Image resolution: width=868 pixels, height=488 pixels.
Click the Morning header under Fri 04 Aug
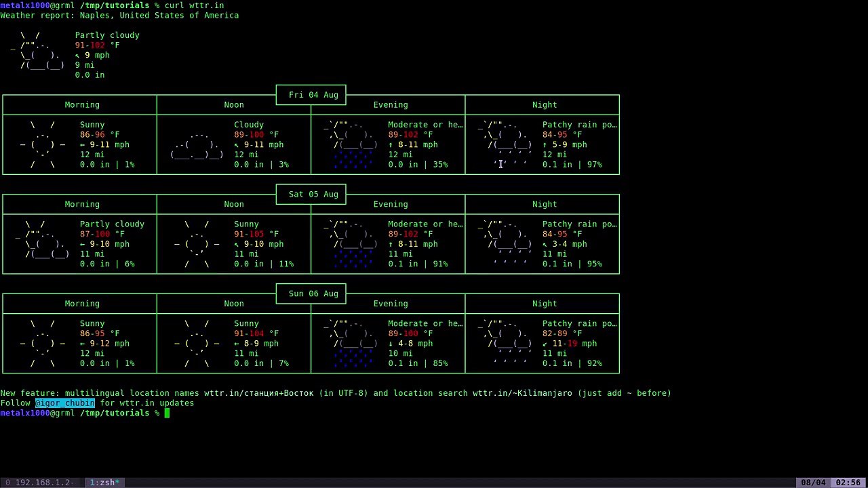point(82,105)
